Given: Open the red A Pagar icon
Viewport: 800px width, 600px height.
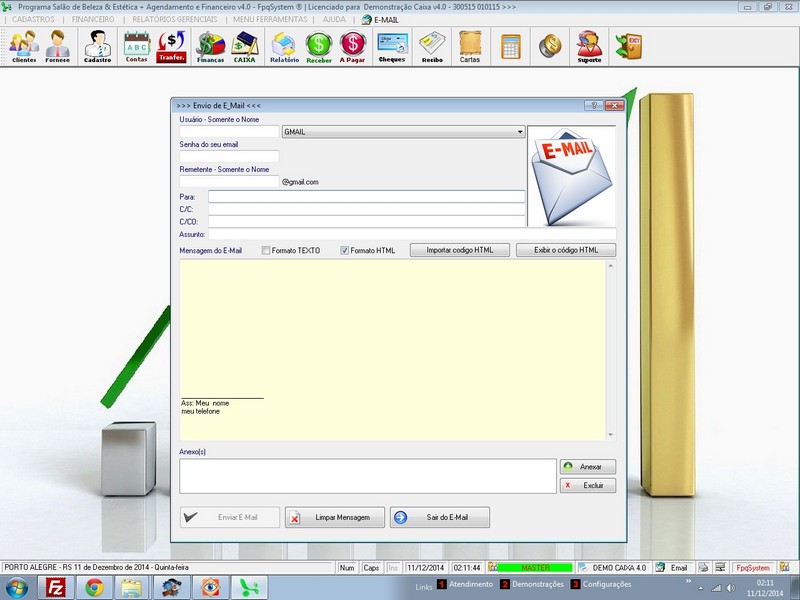Looking at the screenshot, I should click(353, 46).
